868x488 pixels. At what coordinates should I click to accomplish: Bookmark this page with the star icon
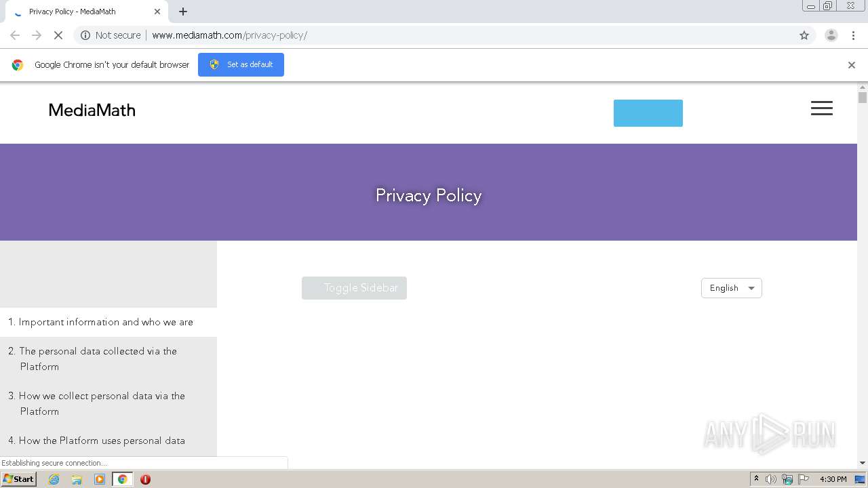(804, 35)
